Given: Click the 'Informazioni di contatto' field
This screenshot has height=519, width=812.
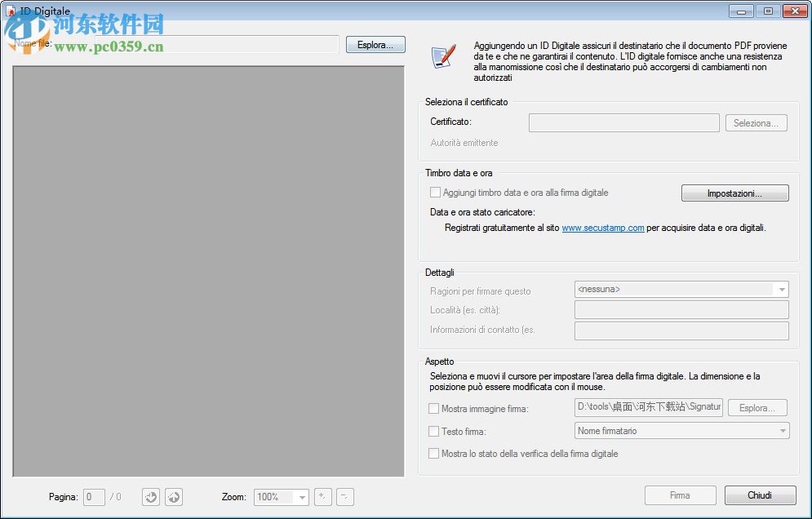Looking at the screenshot, I should click(681, 330).
